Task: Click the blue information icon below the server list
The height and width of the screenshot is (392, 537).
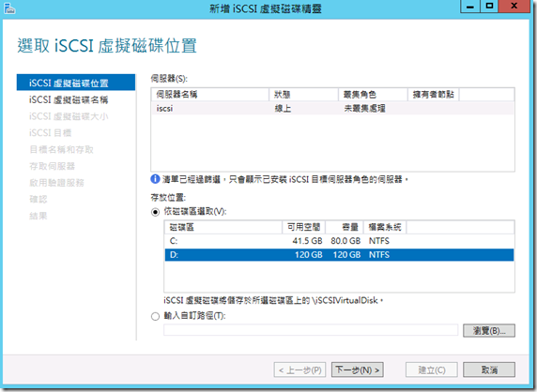Action: tap(155, 179)
